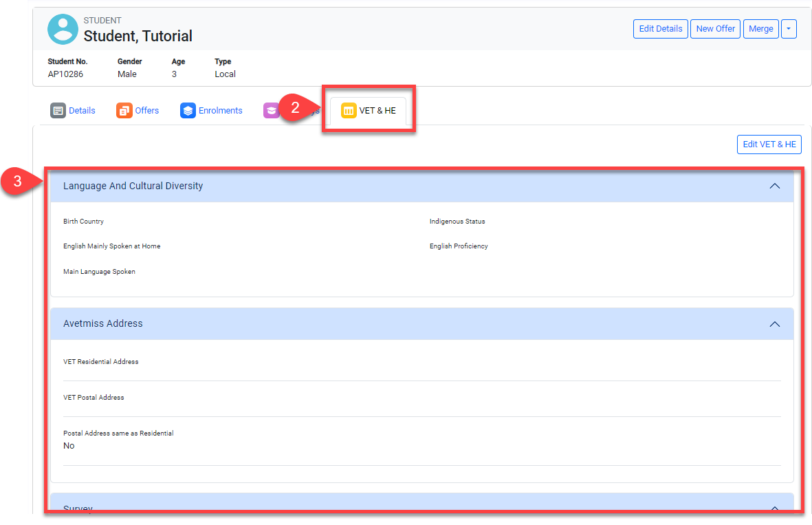Image resolution: width=812 pixels, height=525 pixels.
Task: Select the student number AP10286
Action: pos(65,74)
